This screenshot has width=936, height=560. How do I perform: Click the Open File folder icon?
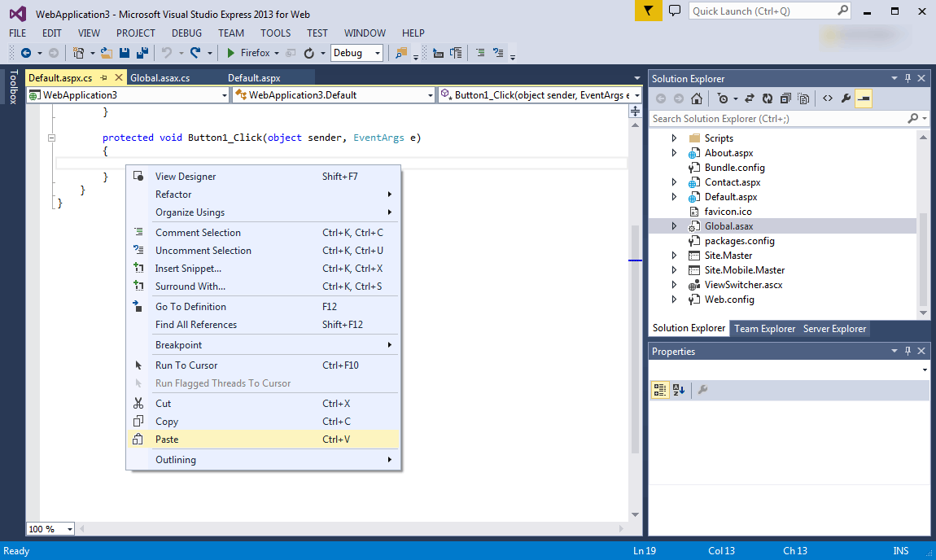coord(107,53)
